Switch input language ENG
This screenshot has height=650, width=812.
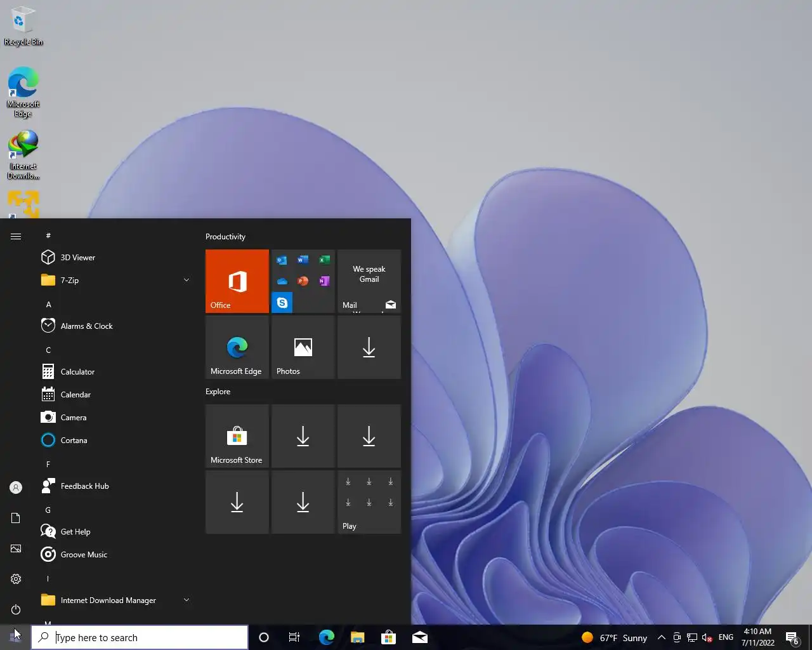point(726,637)
